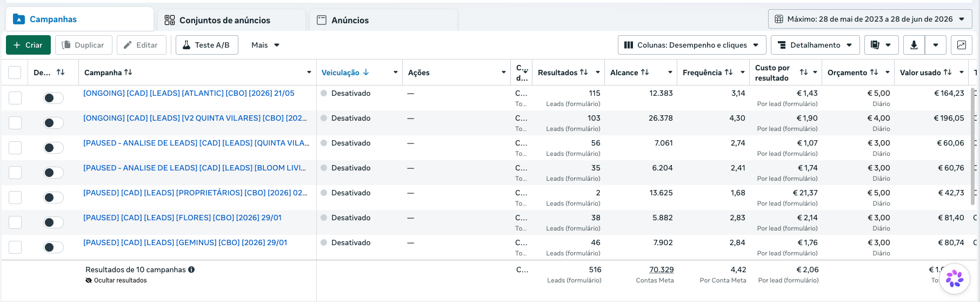Check the select-all campaigns checkbox
980x302 pixels.
(x=15, y=73)
